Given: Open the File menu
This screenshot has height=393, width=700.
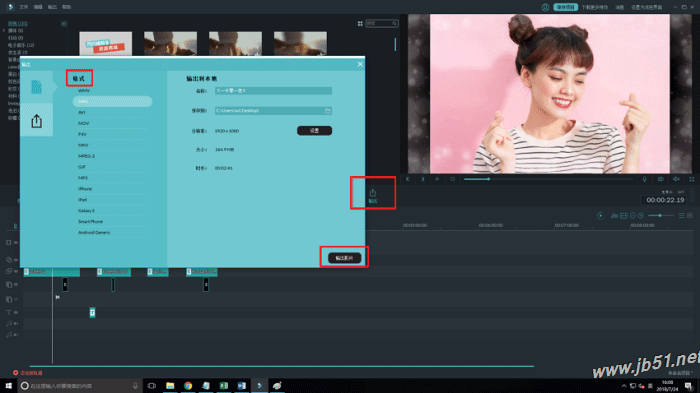Looking at the screenshot, I should coord(24,7).
